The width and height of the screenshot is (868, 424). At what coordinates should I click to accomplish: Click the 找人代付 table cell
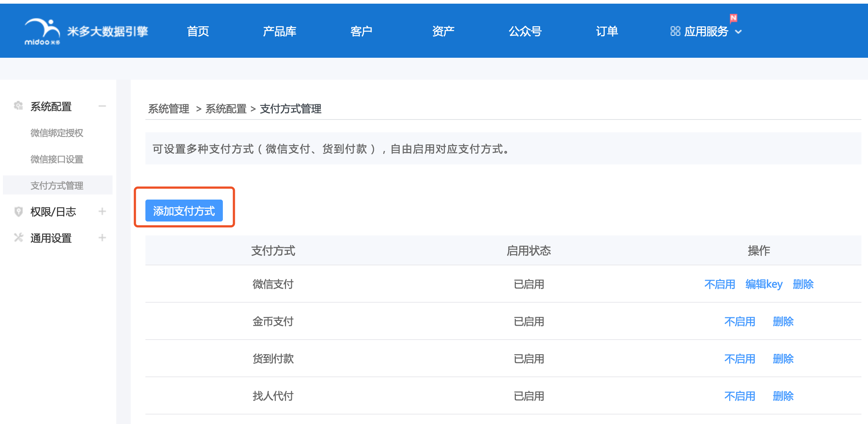[273, 396]
